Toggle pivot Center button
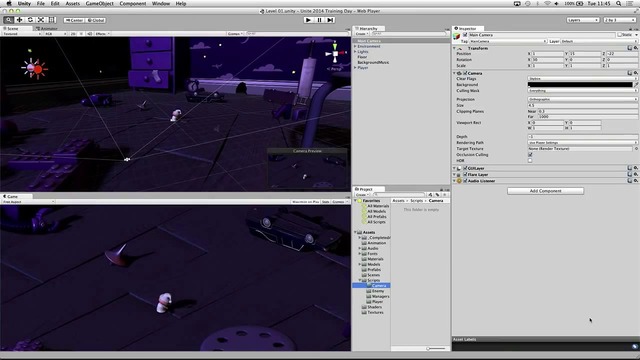 pyautogui.click(x=74, y=20)
